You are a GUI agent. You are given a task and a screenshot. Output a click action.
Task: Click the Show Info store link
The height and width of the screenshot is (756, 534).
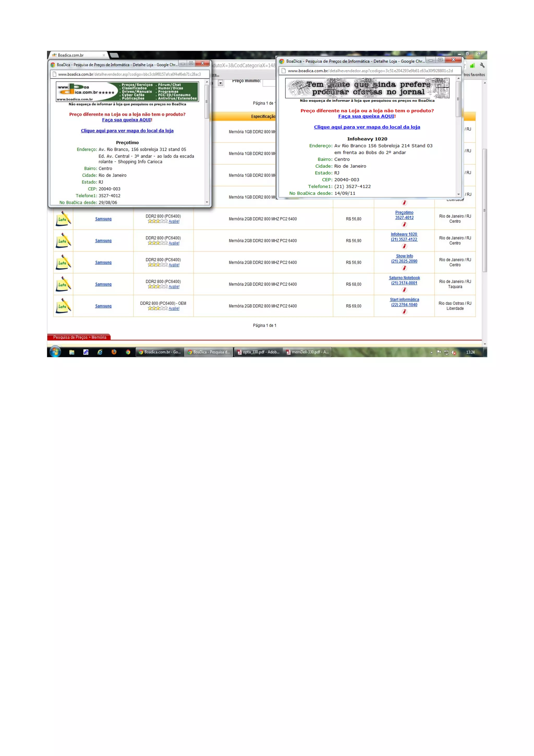[x=404, y=256]
